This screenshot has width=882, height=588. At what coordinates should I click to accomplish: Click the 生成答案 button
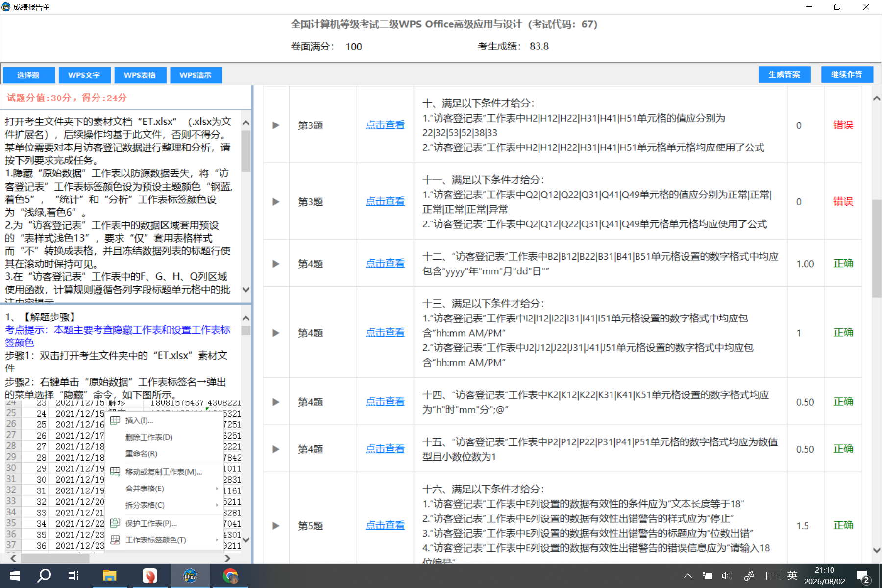coord(784,74)
